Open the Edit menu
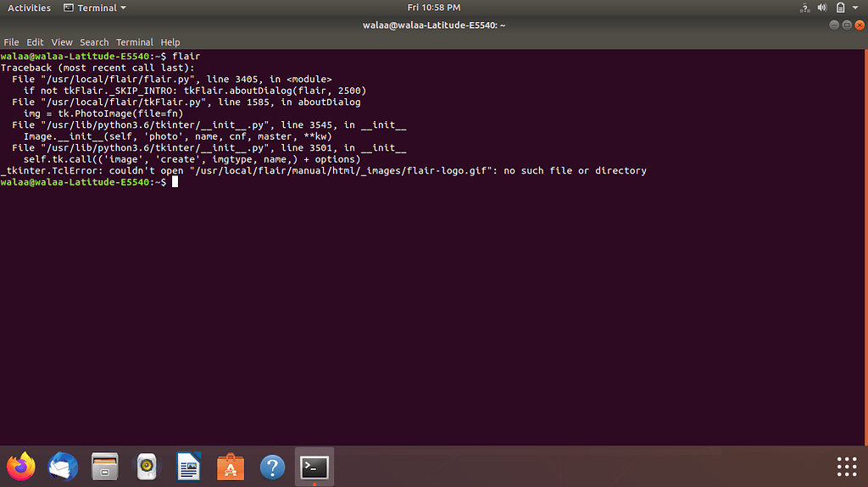 tap(35, 42)
